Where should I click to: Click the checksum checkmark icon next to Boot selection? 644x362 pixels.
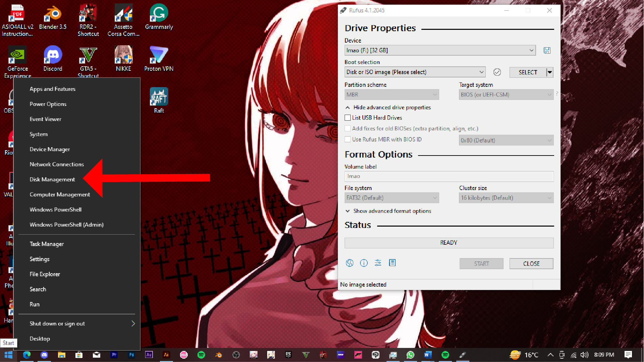(x=497, y=72)
